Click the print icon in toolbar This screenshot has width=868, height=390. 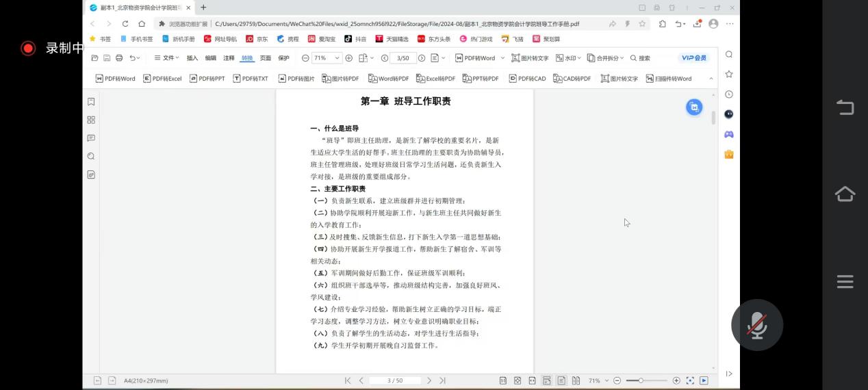119,58
